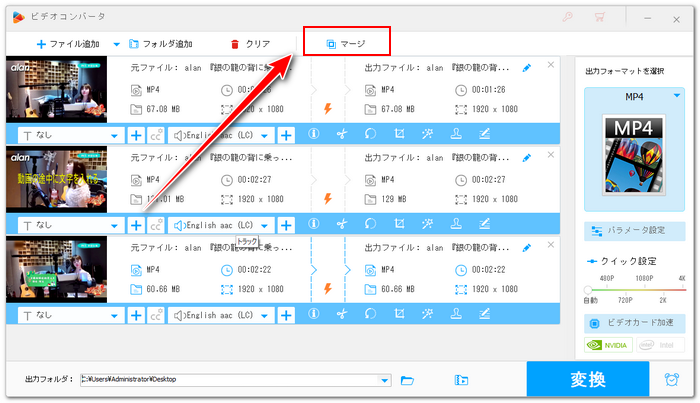
Task: Click the クリア clear toolbar item
Action: (250, 44)
